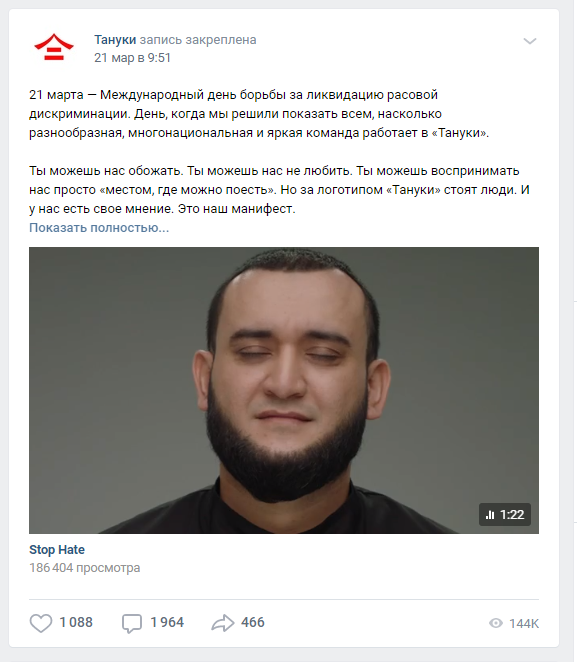Screen dimensions: 577x662
Task: Play the Stop Hate video thumbnail
Action: click(284, 390)
